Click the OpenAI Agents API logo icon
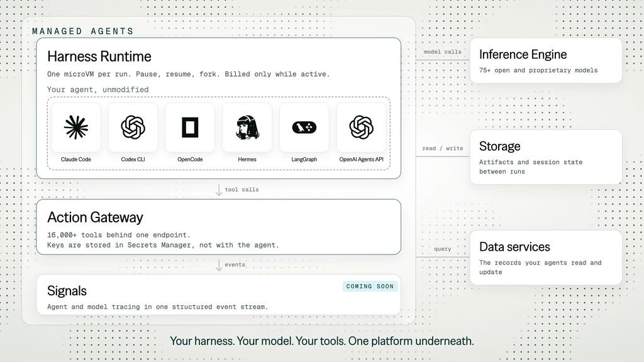 coord(362,127)
